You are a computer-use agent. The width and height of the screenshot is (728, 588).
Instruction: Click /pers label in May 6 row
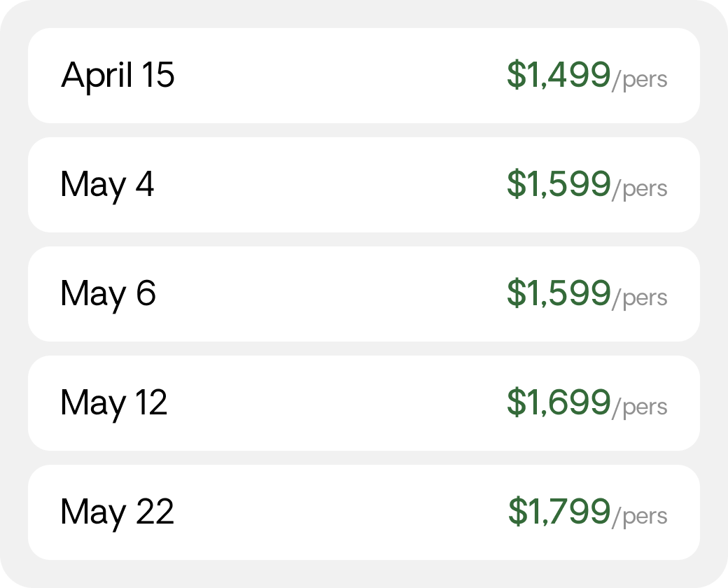point(639,298)
